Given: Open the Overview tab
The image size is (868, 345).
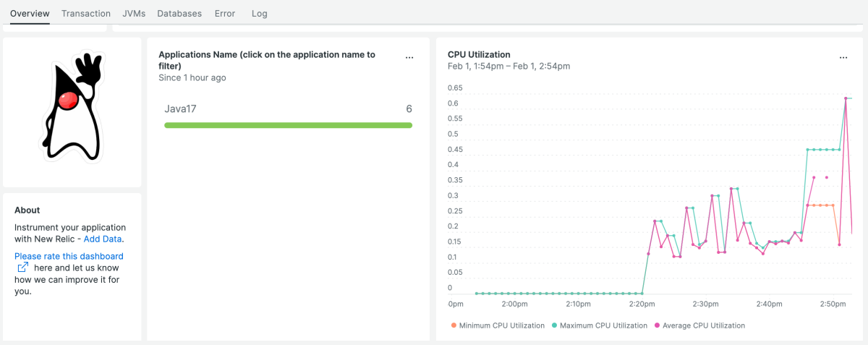Looking at the screenshot, I should click(30, 13).
